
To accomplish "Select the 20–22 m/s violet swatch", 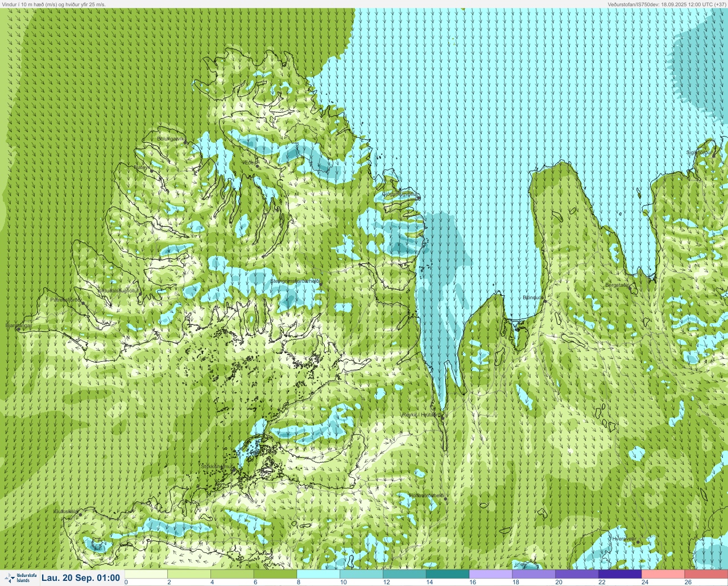I will click(x=577, y=574).
